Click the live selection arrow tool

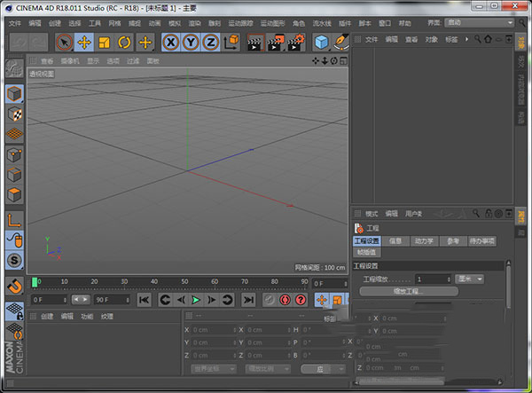click(65, 42)
